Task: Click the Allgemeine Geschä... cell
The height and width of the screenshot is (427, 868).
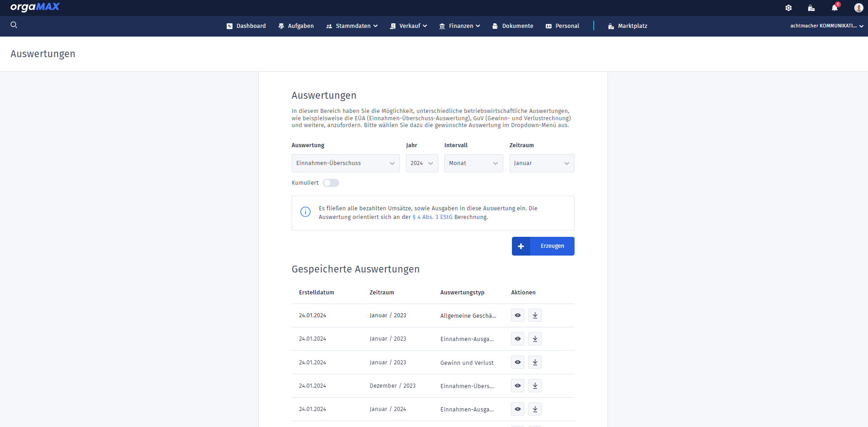Action: (469, 316)
